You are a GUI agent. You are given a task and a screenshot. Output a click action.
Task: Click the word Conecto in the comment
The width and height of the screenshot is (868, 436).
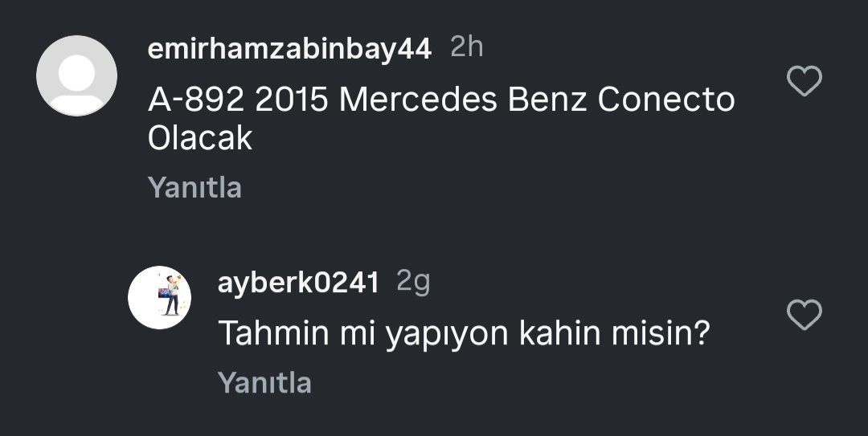pyautogui.click(x=666, y=100)
